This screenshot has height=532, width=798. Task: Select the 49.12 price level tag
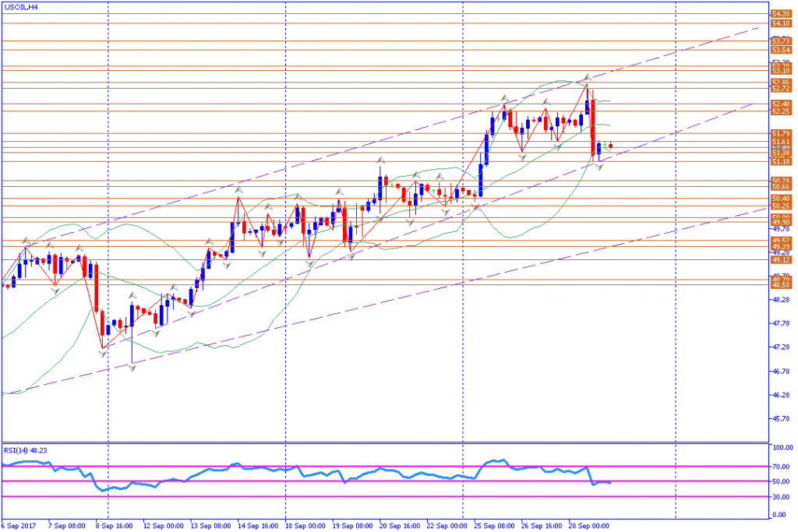pyautogui.click(x=781, y=259)
